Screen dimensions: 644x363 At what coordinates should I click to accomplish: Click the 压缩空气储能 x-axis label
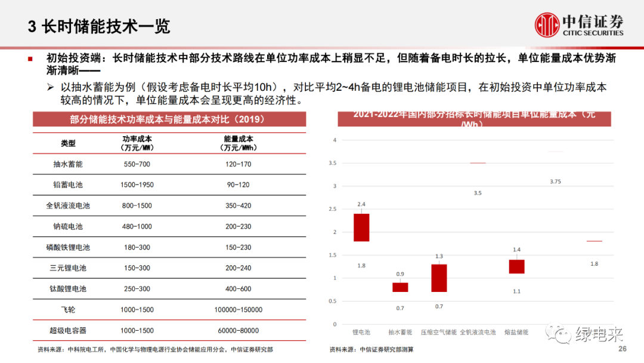pyautogui.click(x=439, y=332)
